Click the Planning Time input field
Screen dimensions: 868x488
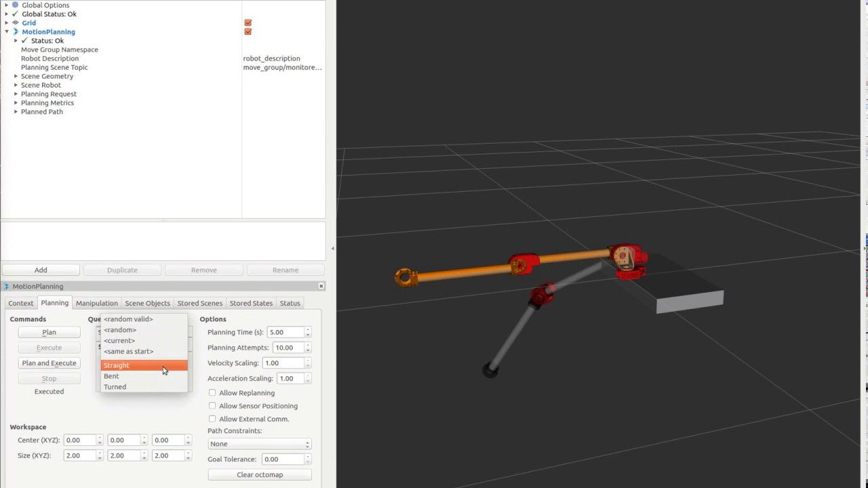(285, 332)
